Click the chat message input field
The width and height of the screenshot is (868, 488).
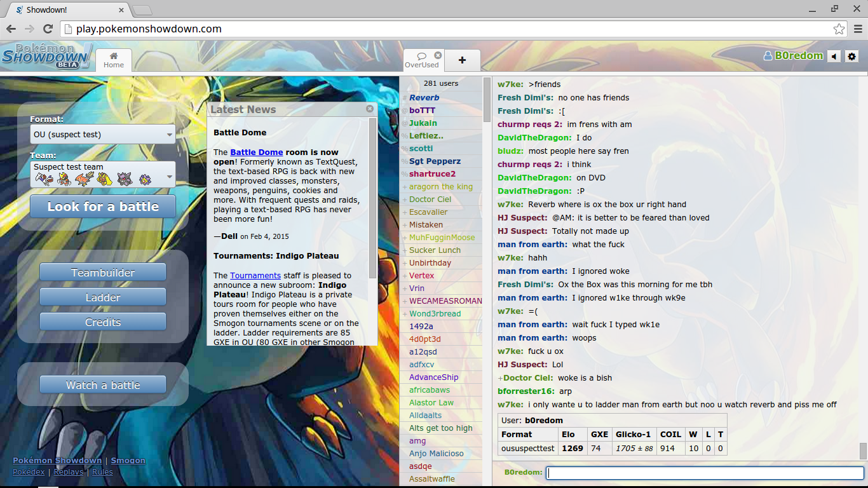(705, 473)
